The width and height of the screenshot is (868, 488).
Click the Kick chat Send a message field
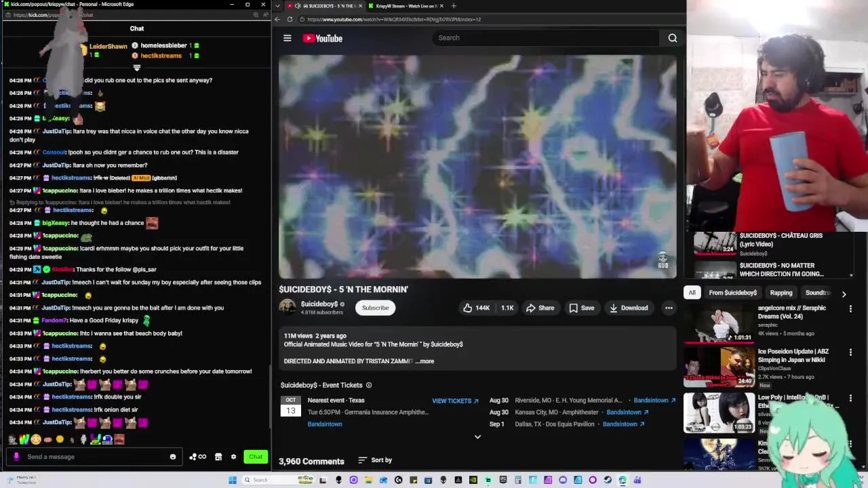coord(95,457)
